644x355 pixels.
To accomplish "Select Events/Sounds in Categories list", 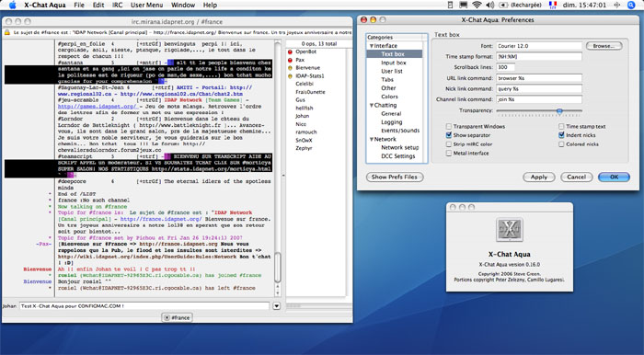I will point(400,131).
